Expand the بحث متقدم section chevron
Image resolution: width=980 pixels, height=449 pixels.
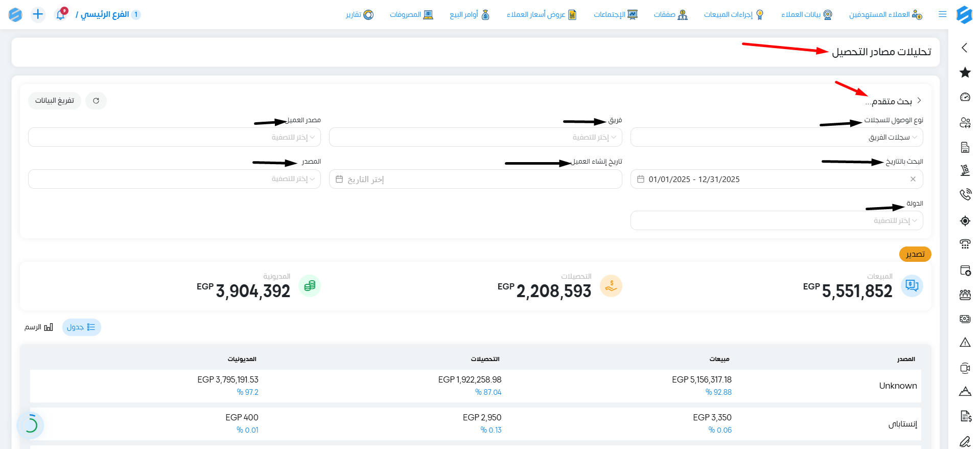tap(919, 101)
